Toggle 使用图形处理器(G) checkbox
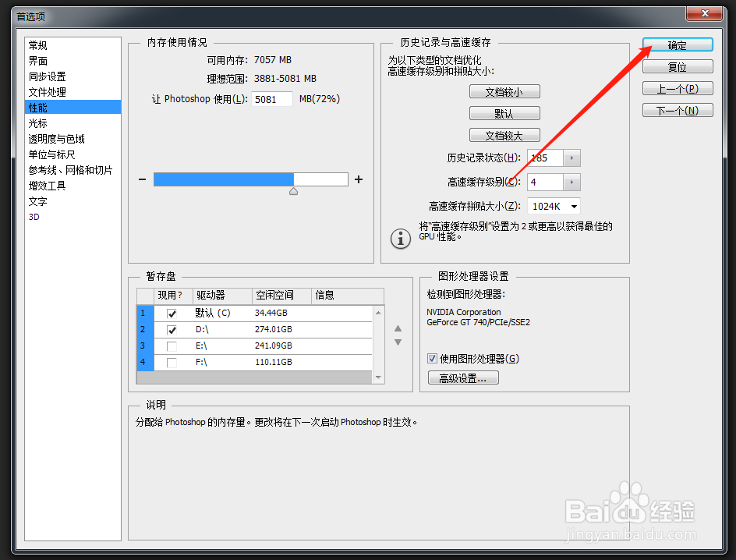Screen dimensions: 736x560 (x=432, y=359)
